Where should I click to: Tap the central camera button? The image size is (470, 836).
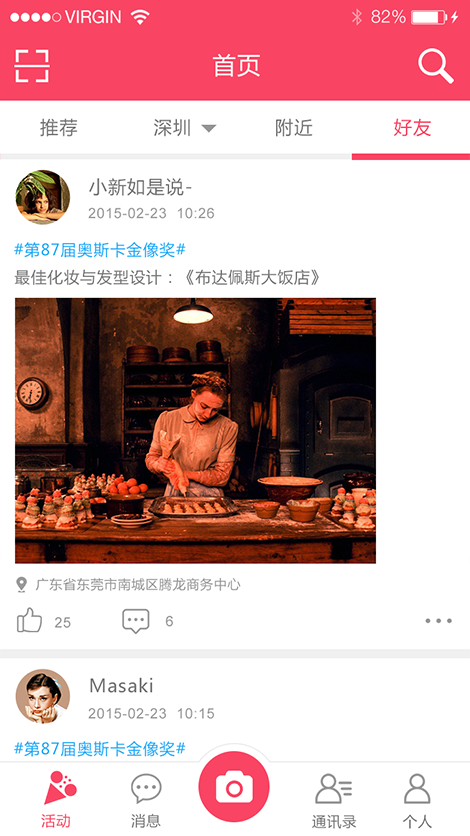234,787
